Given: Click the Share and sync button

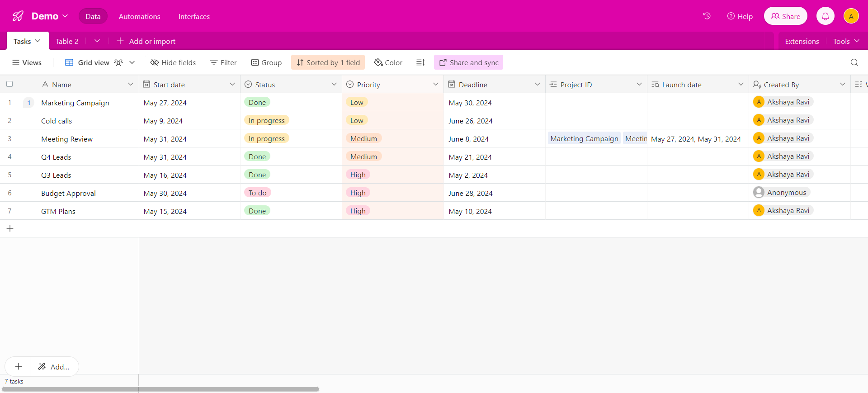Looking at the screenshot, I should (468, 62).
